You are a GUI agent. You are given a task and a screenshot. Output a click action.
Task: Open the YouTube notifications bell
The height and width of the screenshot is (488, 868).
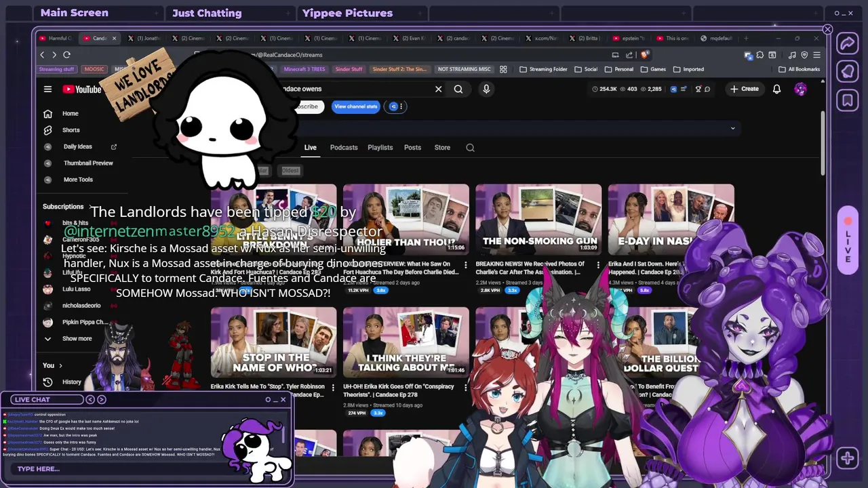(x=777, y=89)
